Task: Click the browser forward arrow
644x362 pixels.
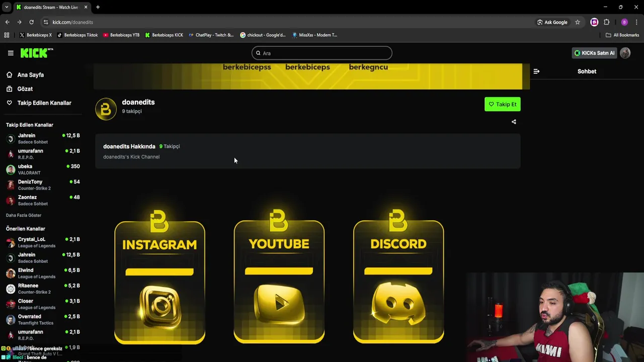Action: coord(19,22)
